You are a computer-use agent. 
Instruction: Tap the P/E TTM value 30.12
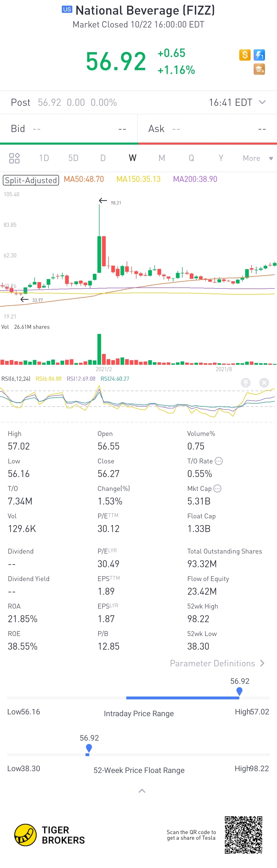[x=108, y=528]
